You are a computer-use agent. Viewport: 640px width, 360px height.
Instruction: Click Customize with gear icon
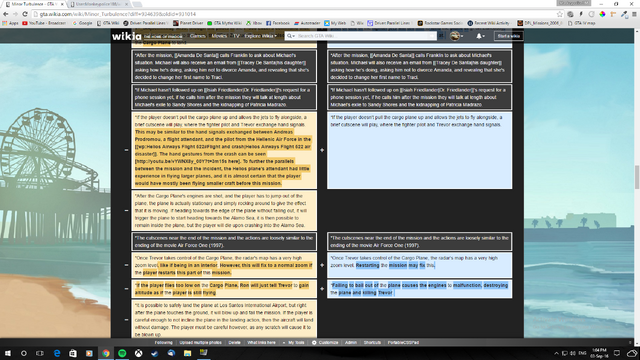[325, 342]
